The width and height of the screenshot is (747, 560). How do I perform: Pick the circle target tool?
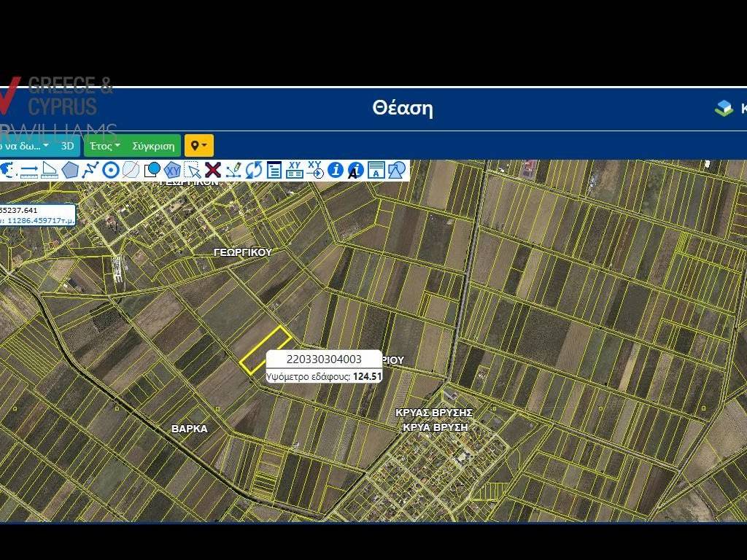[111, 171]
